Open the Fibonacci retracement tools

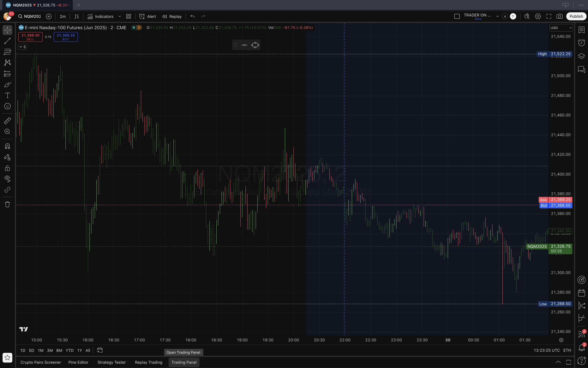[x=7, y=52]
